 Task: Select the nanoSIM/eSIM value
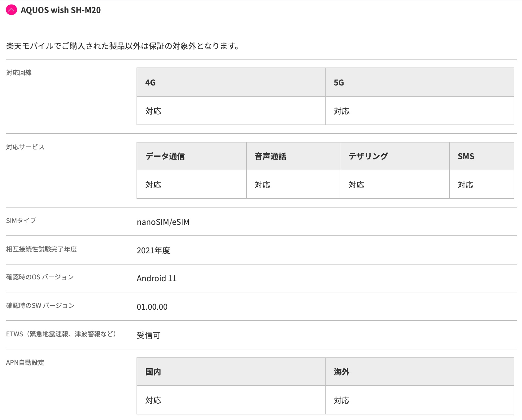click(x=163, y=222)
